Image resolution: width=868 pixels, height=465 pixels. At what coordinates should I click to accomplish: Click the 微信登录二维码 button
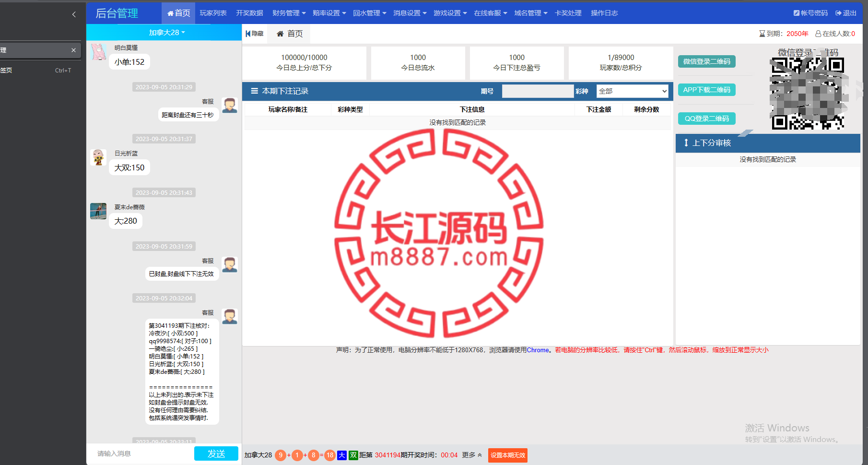(x=707, y=61)
